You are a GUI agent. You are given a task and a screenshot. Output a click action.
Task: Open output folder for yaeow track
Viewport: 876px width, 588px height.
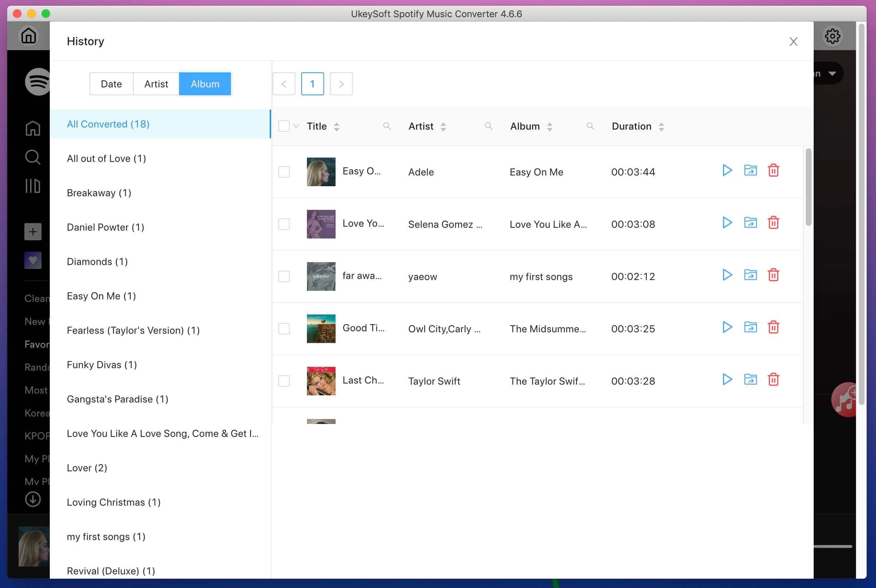pyautogui.click(x=750, y=275)
